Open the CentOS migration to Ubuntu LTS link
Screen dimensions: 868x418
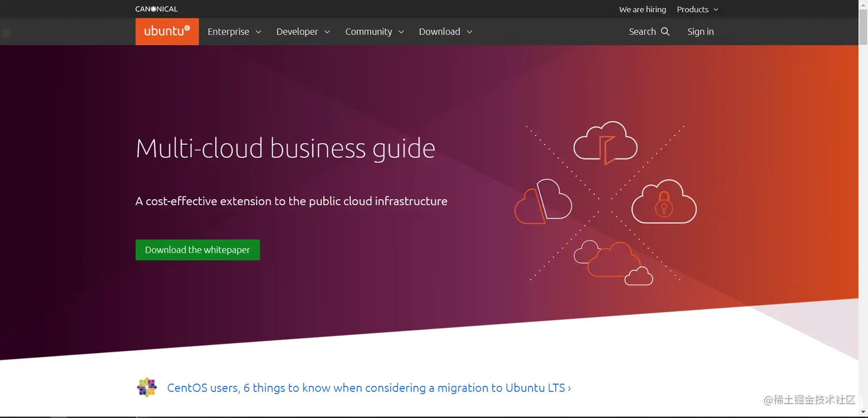(x=369, y=388)
